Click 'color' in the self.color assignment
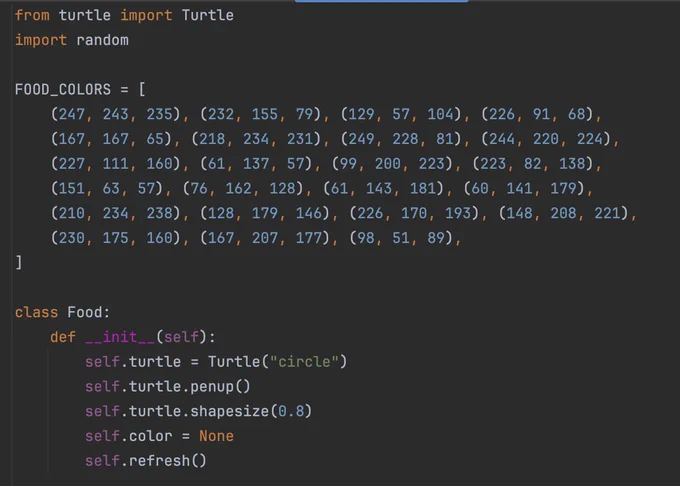Image resolution: width=680 pixels, height=486 pixels. pyautogui.click(x=150, y=436)
